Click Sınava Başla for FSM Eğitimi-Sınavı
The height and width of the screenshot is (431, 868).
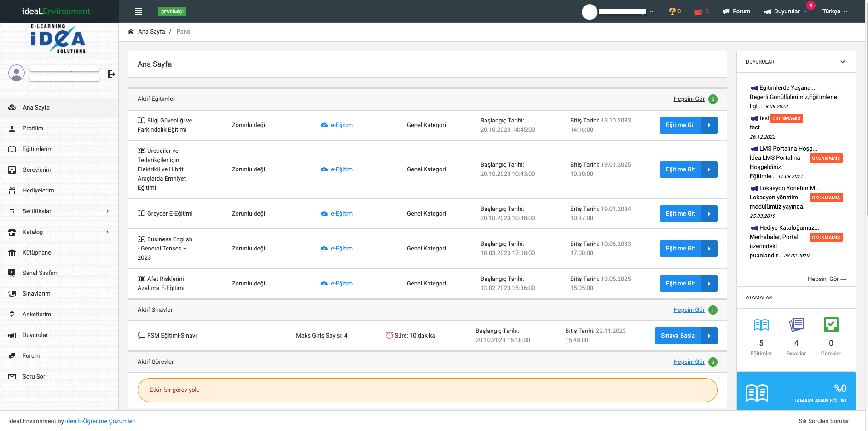tap(686, 336)
